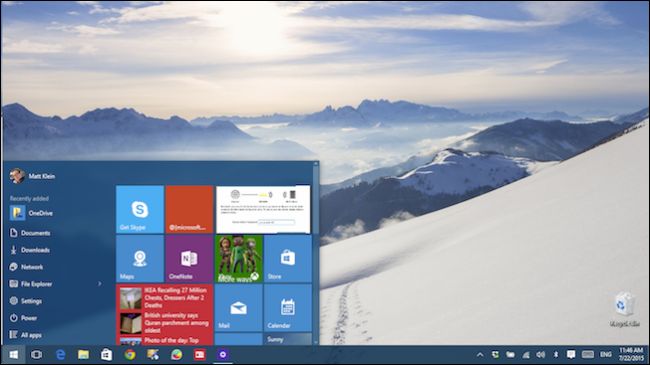650x365 pixels.
Task: Open the Sunny weather tile
Action: 288,339
